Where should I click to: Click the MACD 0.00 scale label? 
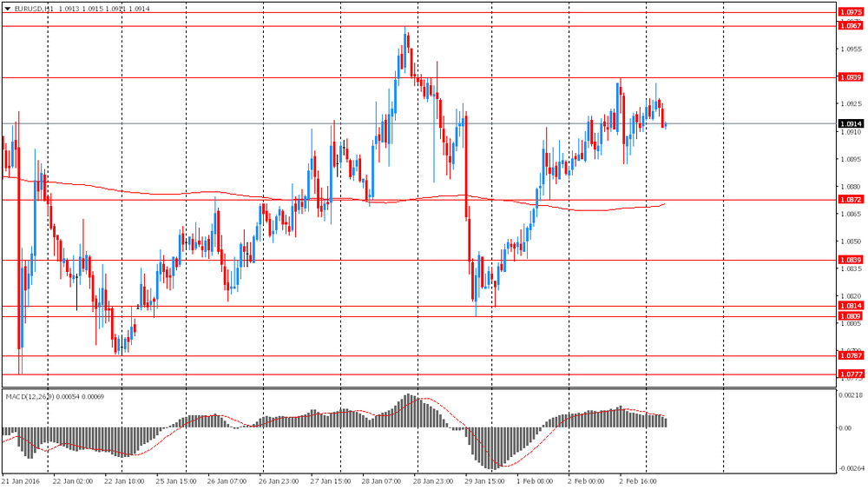pos(847,428)
